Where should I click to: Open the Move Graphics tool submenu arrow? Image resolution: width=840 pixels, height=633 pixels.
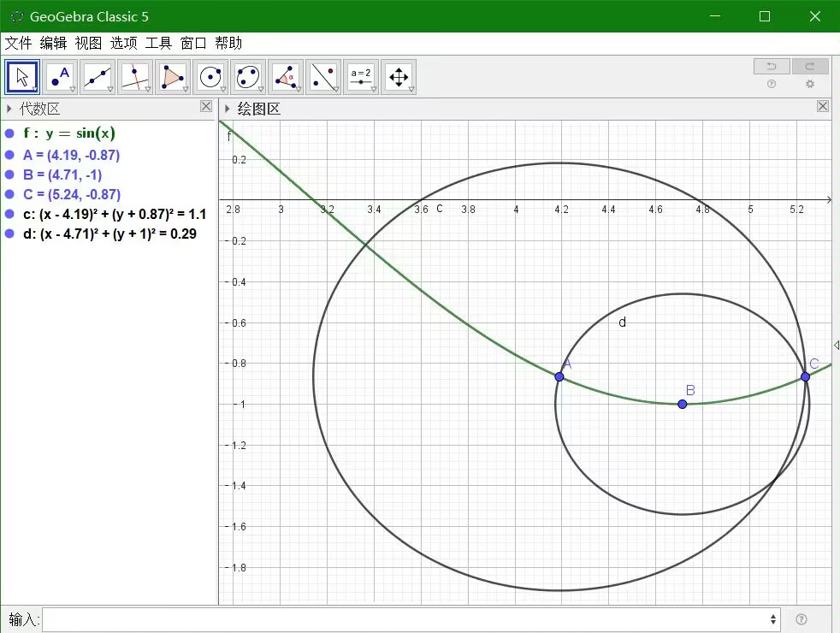click(x=411, y=90)
